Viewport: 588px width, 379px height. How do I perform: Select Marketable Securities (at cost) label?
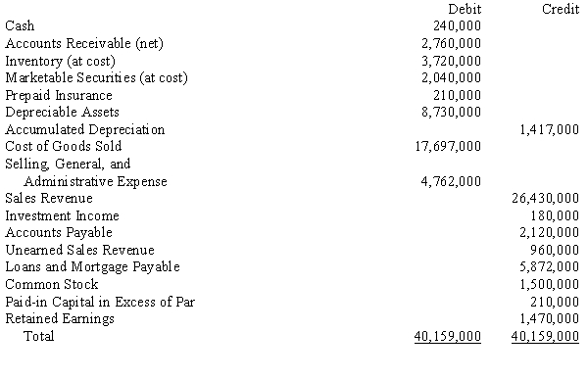[96, 77]
